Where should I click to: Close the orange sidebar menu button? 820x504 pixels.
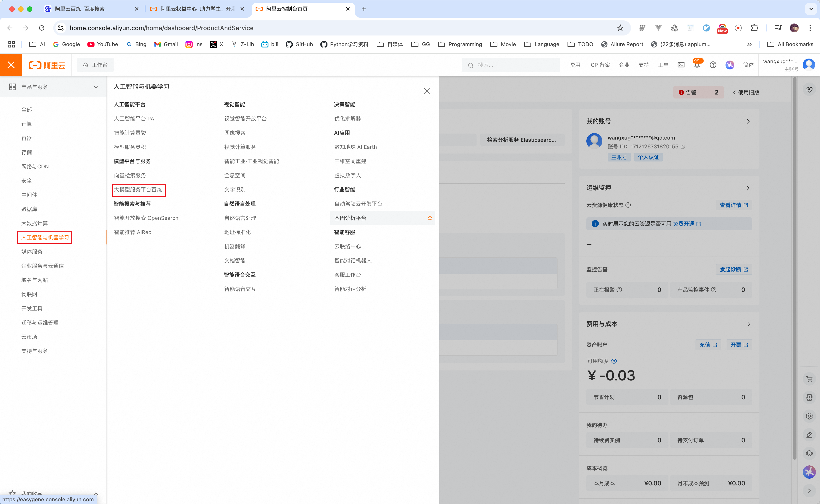(x=11, y=65)
